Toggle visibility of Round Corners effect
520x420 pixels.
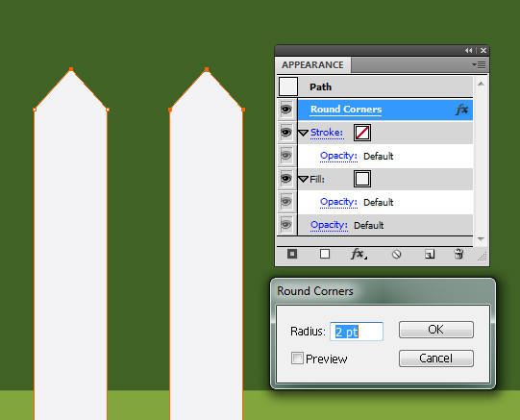pyautogui.click(x=286, y=110)
